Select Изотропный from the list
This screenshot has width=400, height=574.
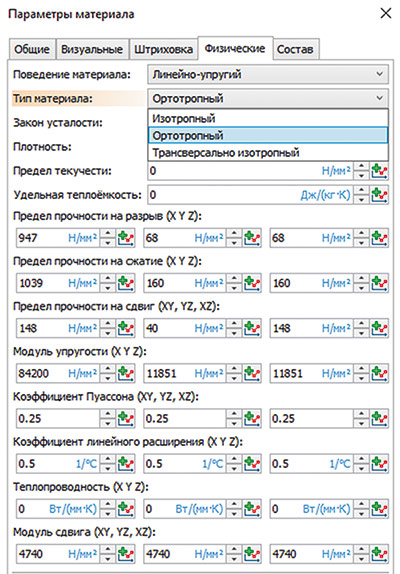tap(268, 118)
